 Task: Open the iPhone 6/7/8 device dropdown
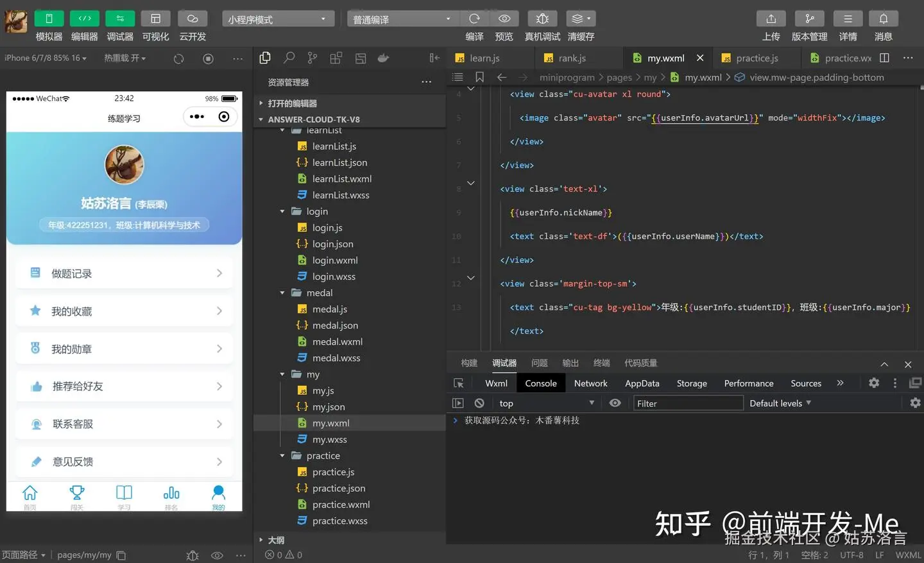coord(46,58)
